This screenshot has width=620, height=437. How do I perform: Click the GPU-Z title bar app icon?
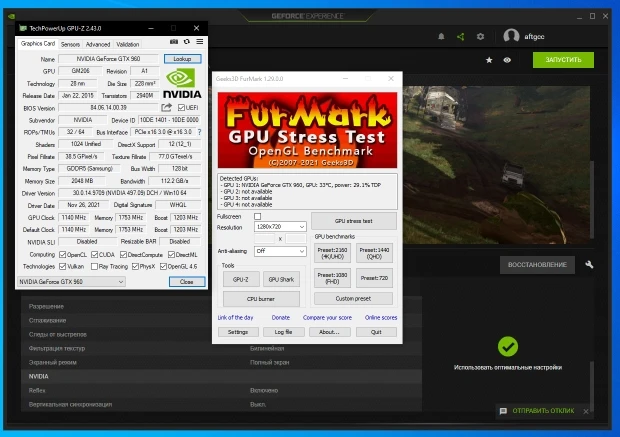coord(23,28)
